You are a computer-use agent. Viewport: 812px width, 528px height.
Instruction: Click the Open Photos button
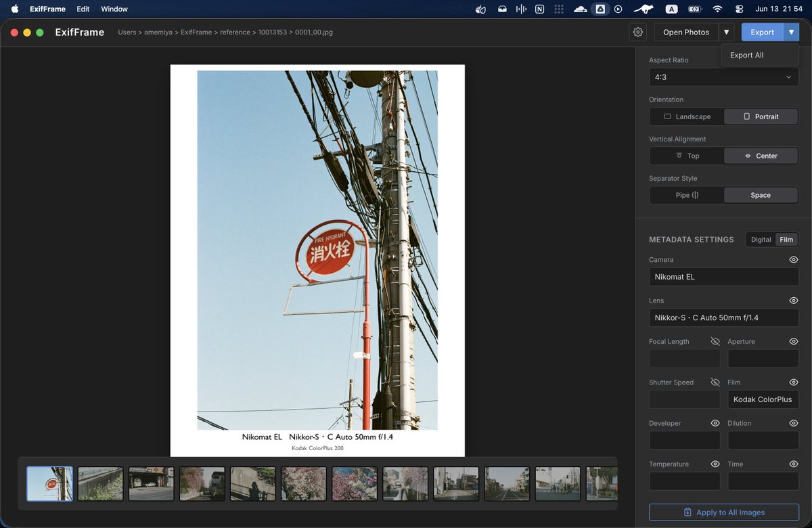click(686, 32)
